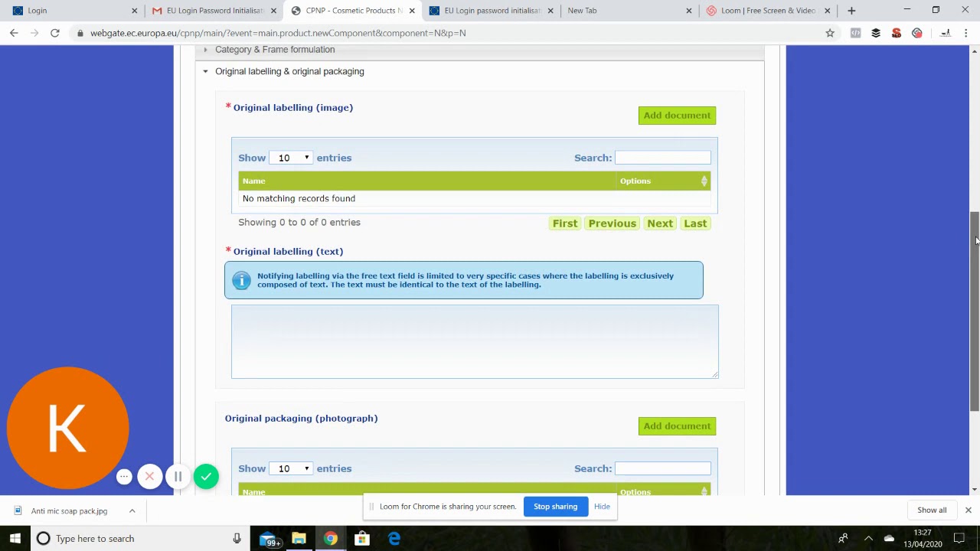This screenshot has height=551, width=980.
Task: Open the Windows Start menu
Action: [15, 539]
